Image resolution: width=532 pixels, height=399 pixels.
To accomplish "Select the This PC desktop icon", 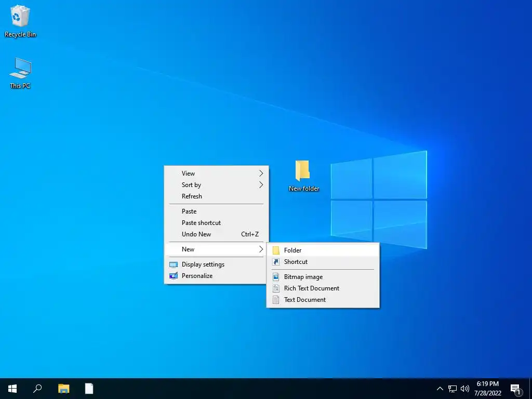I will point(20,73).
